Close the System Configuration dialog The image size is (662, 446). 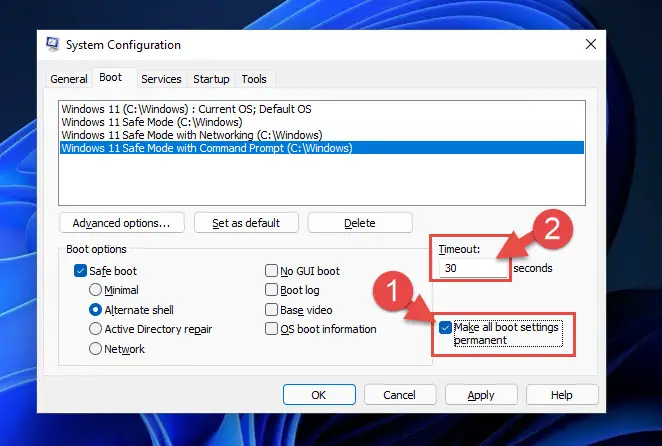tap(591, 44)
